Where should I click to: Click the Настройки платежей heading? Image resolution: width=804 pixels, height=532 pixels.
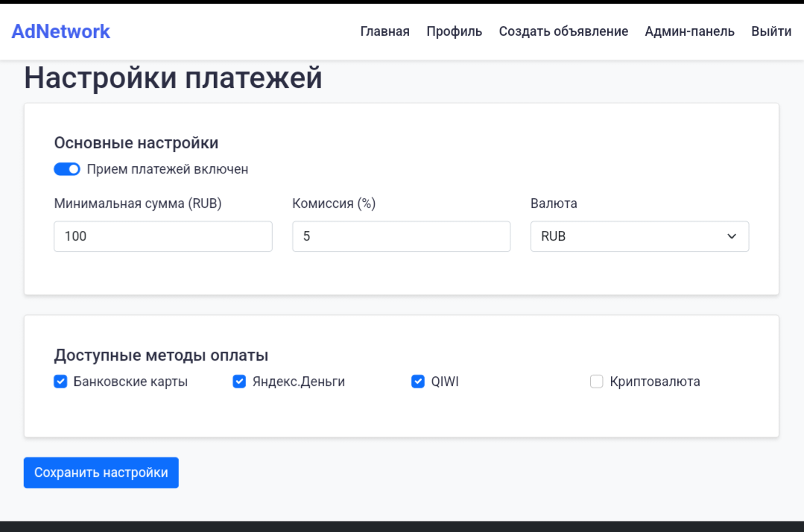tap(173, 78)
